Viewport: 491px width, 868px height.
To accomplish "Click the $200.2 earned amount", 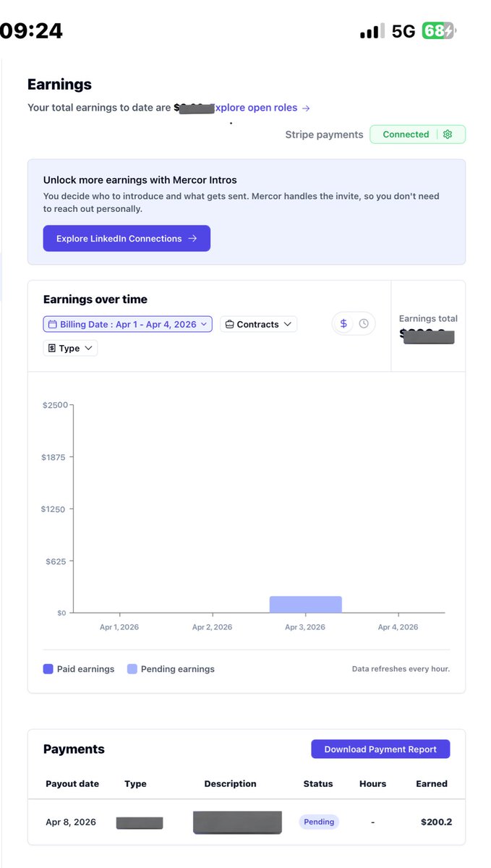I will pos(436,822).
